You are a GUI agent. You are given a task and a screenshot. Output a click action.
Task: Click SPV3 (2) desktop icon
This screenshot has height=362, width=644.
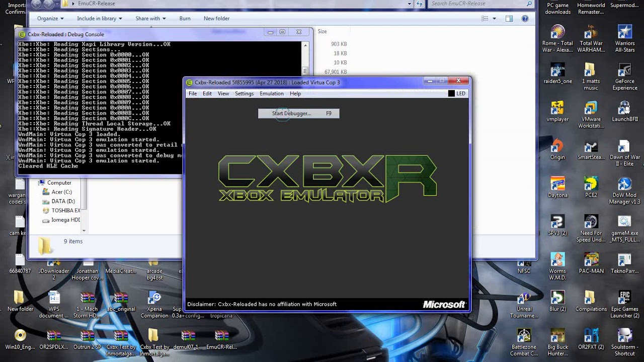pyautogui.click(x=557, y=225)
